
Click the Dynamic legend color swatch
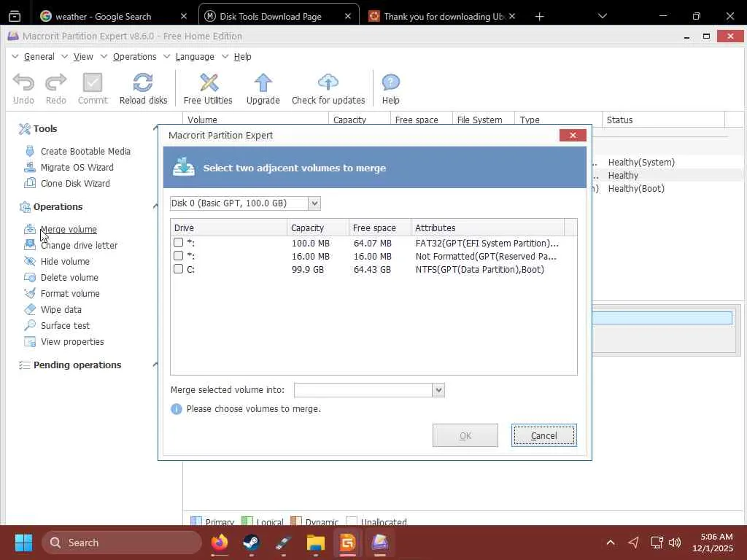(x=296, y=521)
